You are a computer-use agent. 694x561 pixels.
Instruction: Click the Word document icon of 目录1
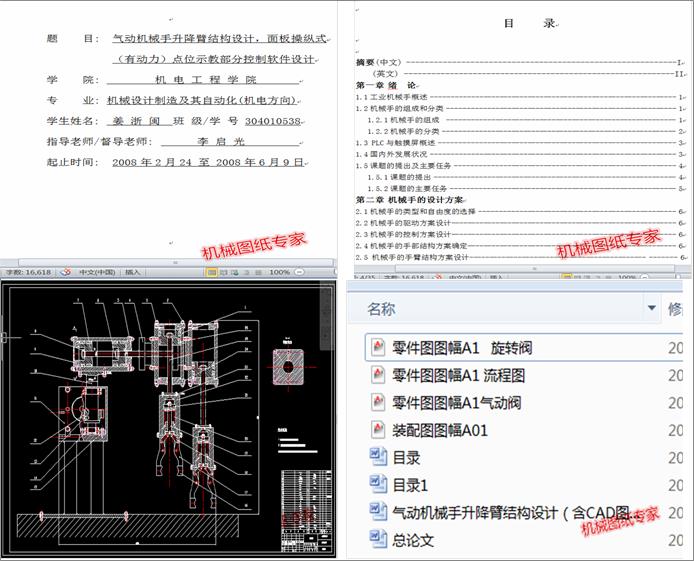point(378,484)
